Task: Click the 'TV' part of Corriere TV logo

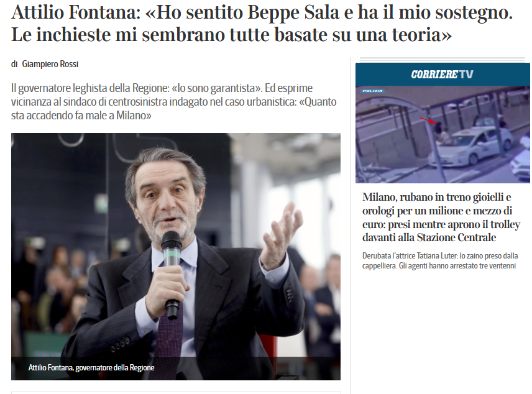Action: click(465, 75)
